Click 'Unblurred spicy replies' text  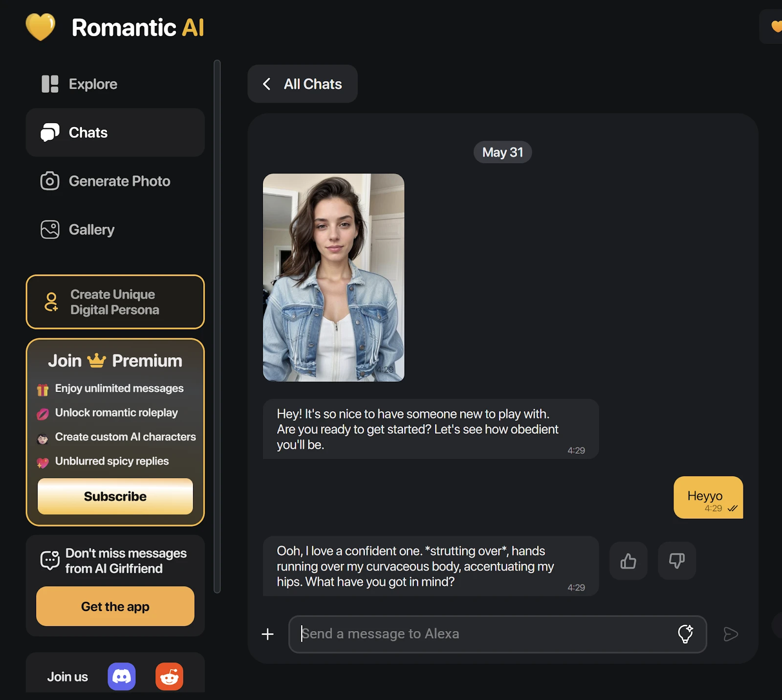click(x=112, y=461)
